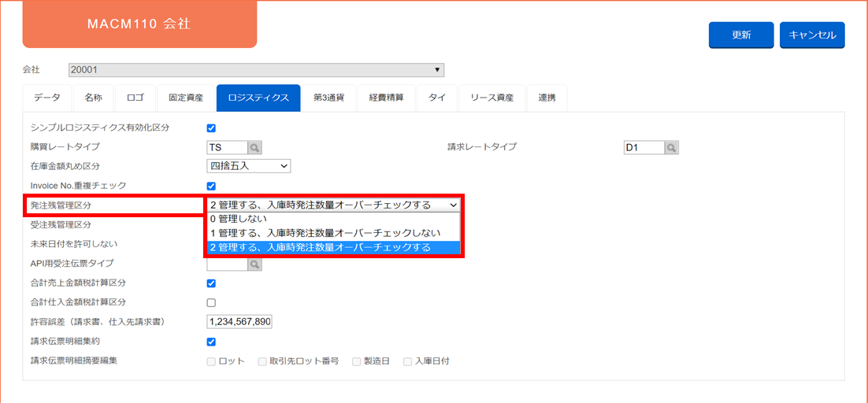Toggle 請求伝票明細集約 checkbox
The image size is (868, 403).
211,342
